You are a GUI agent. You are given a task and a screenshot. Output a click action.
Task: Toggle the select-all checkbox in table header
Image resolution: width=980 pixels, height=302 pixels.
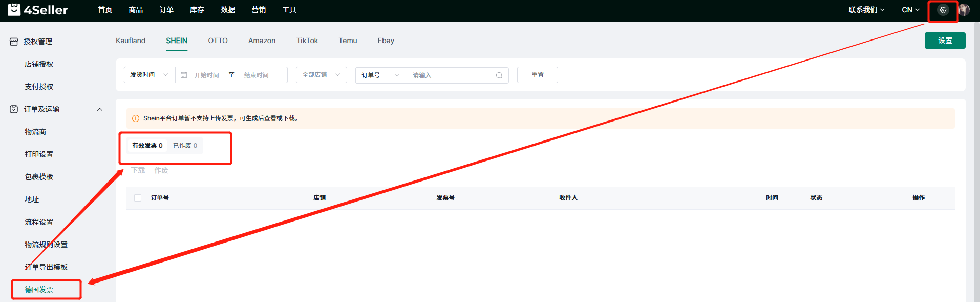(138, 198)
